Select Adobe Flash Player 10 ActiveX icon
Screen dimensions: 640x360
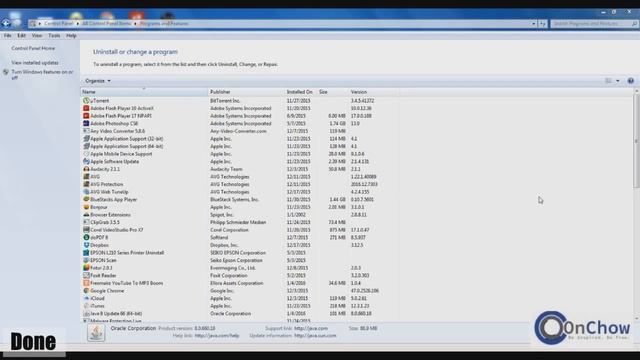[86, 108]
